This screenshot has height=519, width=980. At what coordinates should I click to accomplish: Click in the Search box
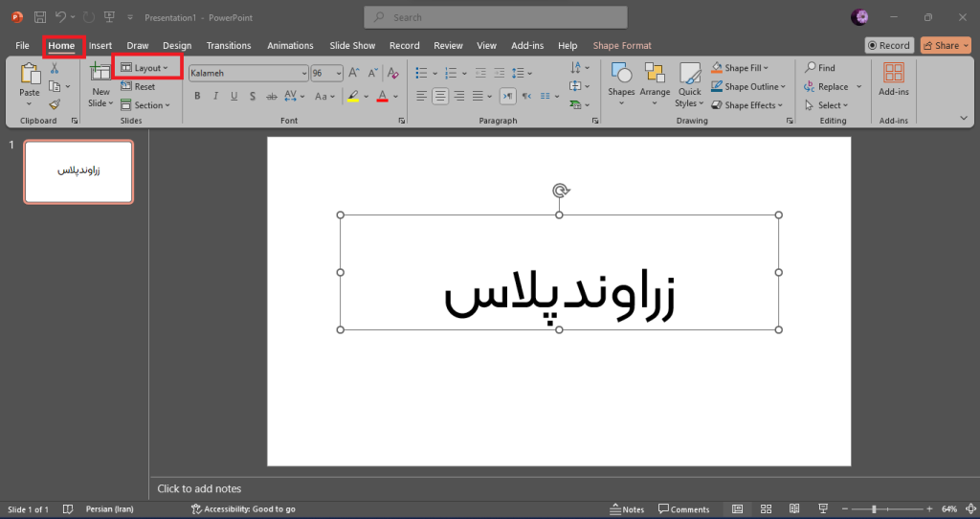click(x=496, y=17)
